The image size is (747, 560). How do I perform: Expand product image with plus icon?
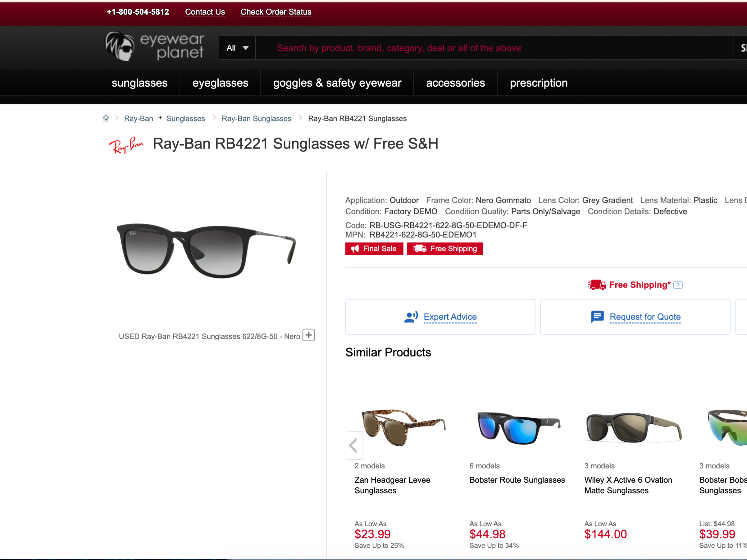[x=309, y=335]
